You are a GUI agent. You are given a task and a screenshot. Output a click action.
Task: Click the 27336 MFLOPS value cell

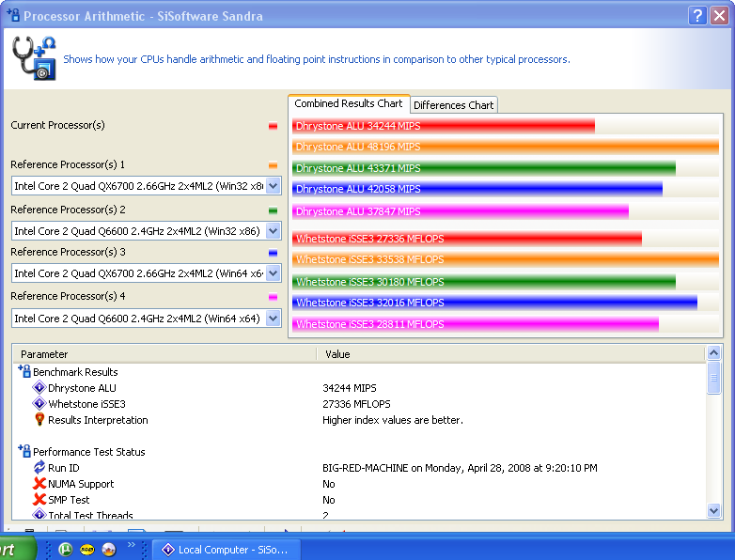pyautogui.click(x=356, y=404)
